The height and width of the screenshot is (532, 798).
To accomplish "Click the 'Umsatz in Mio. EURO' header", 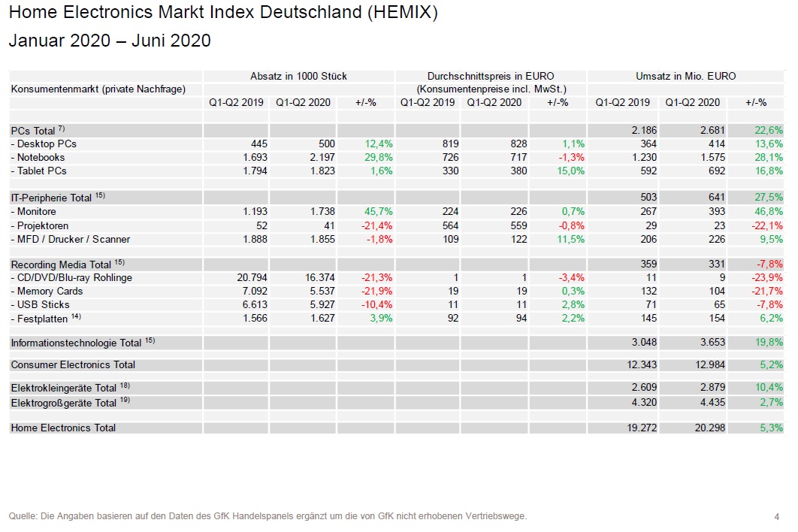I will tap(686, 76).
